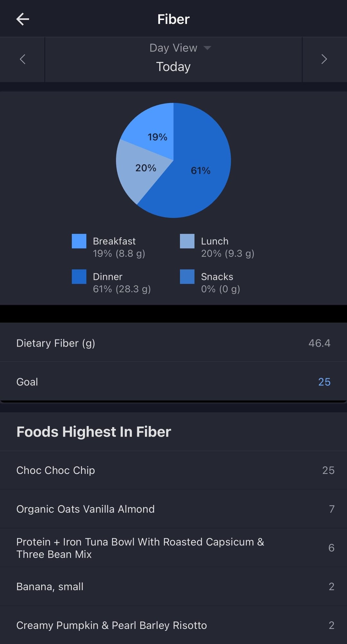Tap the back arrow icon
347x644 pixels.
pyautogui.click(x=22, y=19)
